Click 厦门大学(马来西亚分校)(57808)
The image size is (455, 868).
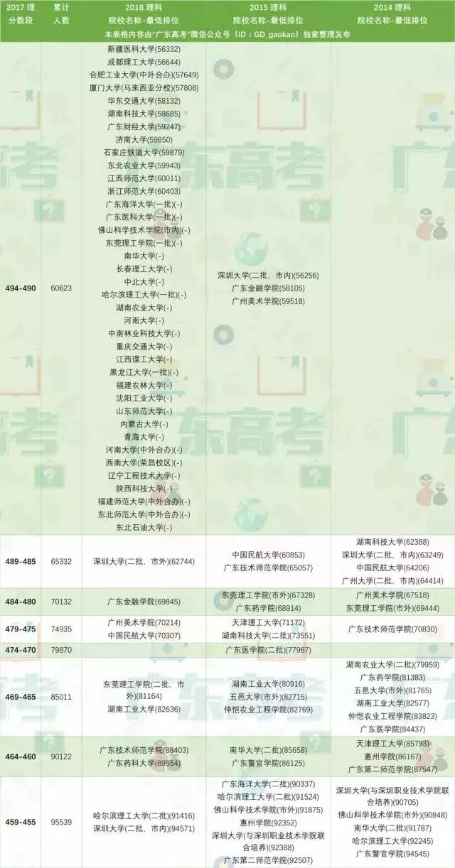pos(144,87)
